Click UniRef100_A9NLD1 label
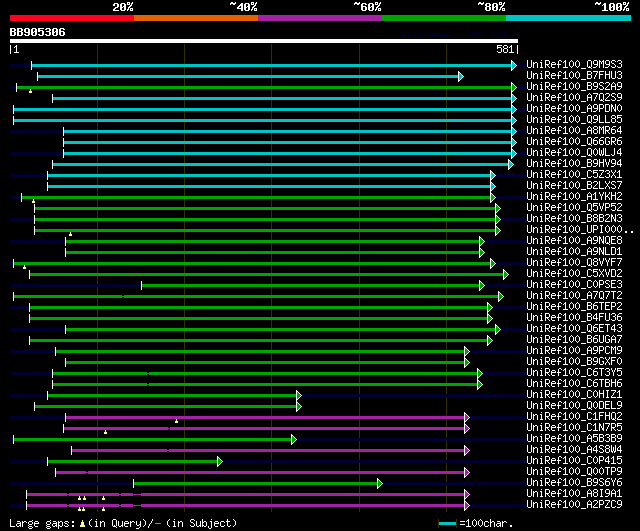Screen dimensions: 640x531 (x=574, y=252)
